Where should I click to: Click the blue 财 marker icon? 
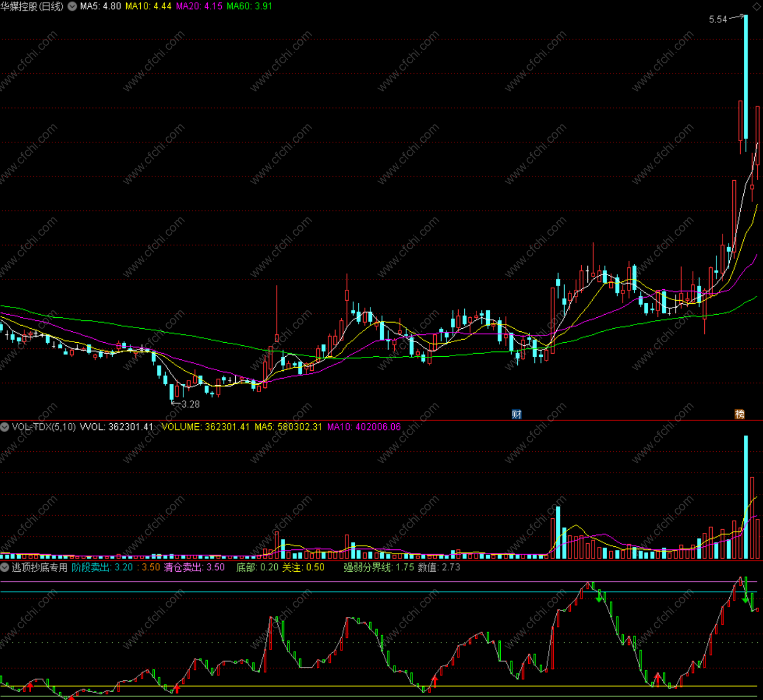(x=517, y=414)
